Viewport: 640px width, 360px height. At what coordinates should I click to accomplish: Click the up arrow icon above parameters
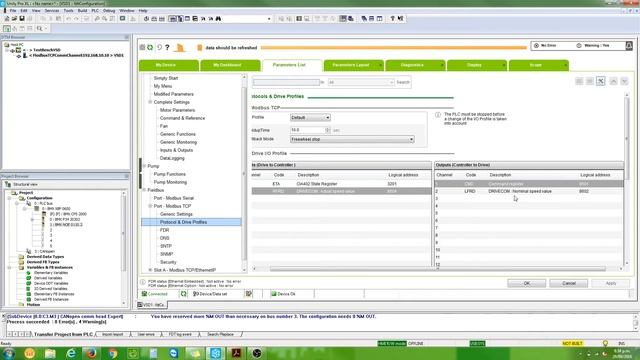(x=613, y=81)
